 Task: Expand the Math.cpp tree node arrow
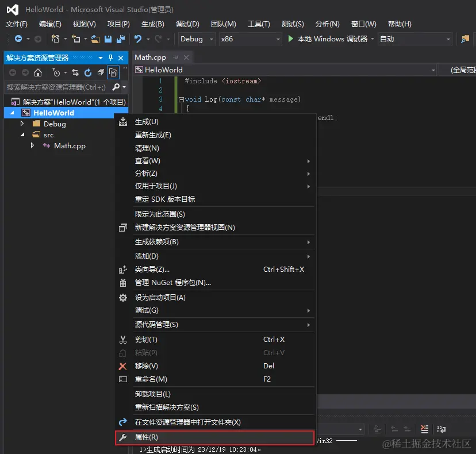[x=33, y=145]
